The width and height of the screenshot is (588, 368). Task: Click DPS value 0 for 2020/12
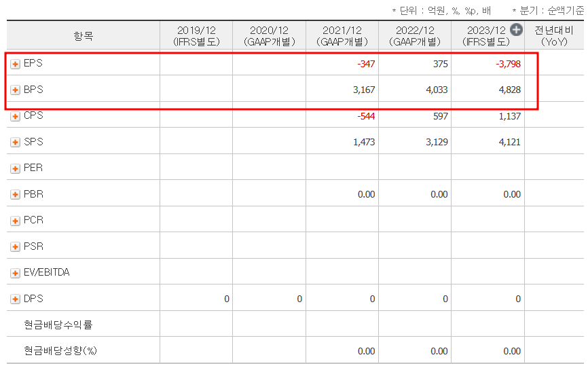(299, 299)
